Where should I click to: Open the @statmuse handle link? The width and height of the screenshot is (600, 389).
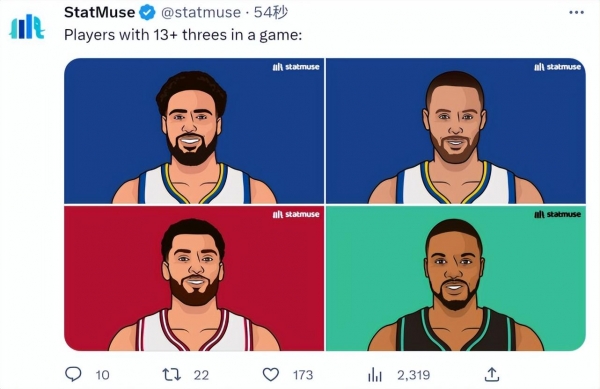(201, 13)
